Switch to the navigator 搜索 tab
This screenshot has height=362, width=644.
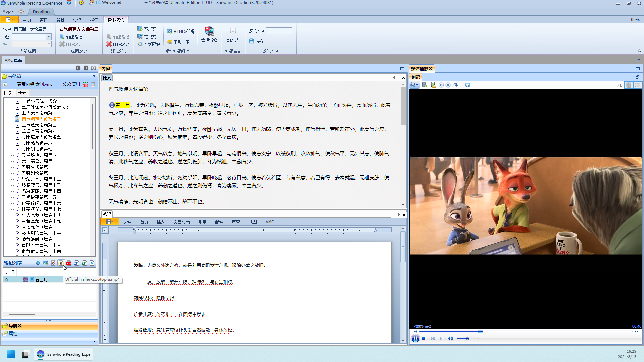22,93
